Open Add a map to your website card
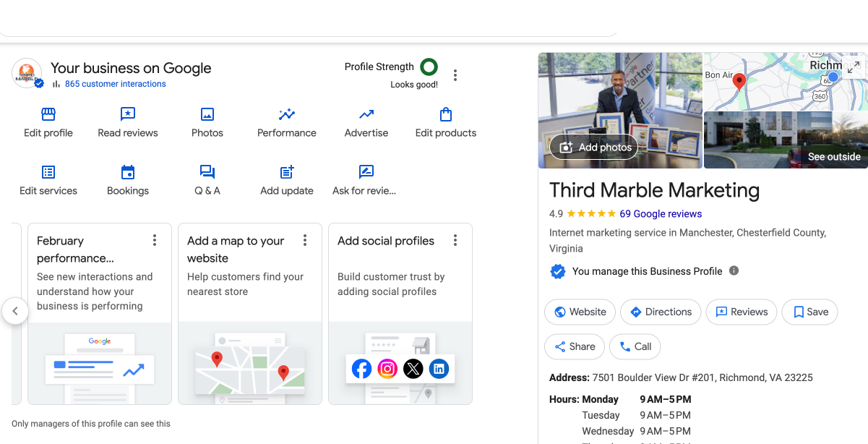The width and height of the screenshot is (868, 444). coord(250,313)
